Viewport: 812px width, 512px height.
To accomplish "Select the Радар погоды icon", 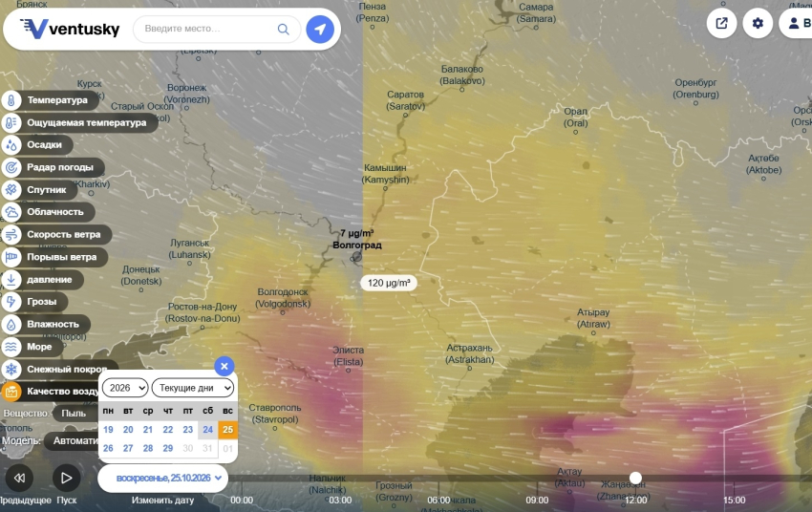I will point(11,167).
